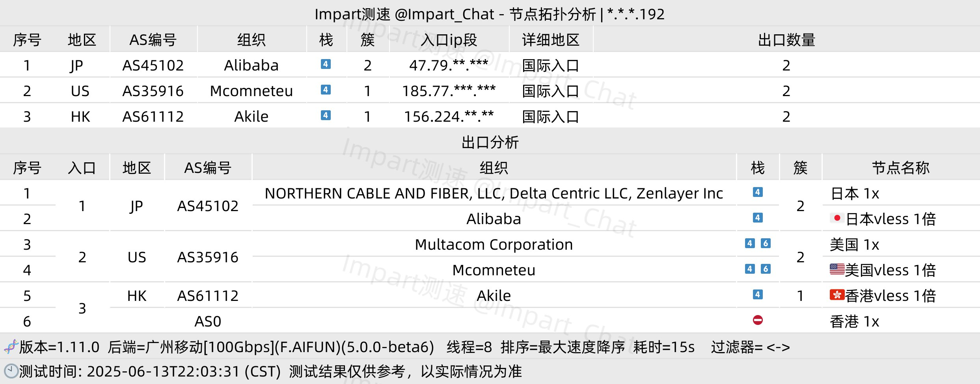Select the AS35916 cell in entry table
This screenshot has height=384, width=980.
pos(153,91)
